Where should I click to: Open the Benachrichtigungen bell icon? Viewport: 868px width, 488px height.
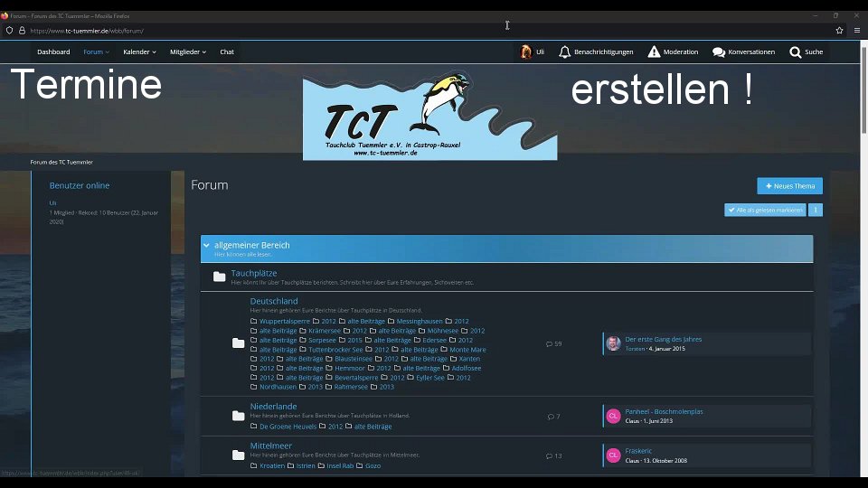pyautogui.click(x=565, y=52)
